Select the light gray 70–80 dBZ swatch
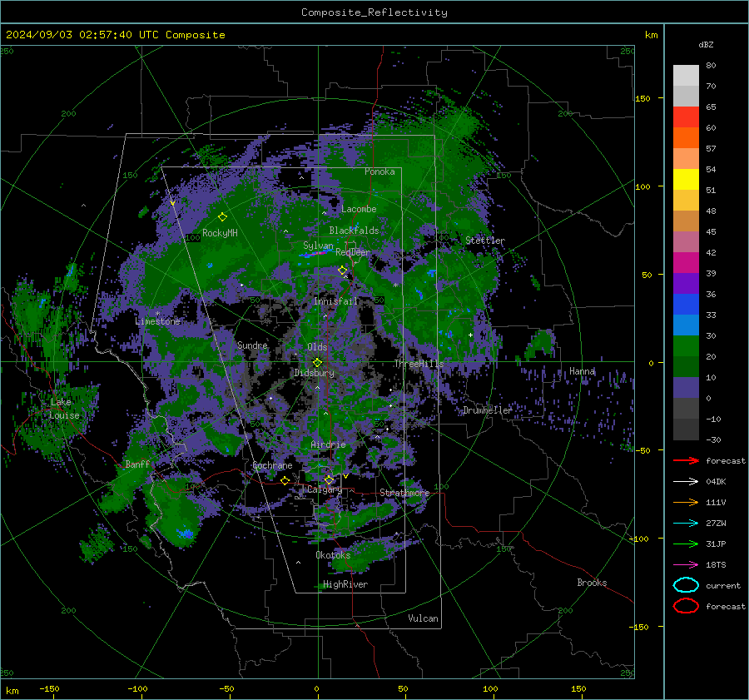 (686, 76)
